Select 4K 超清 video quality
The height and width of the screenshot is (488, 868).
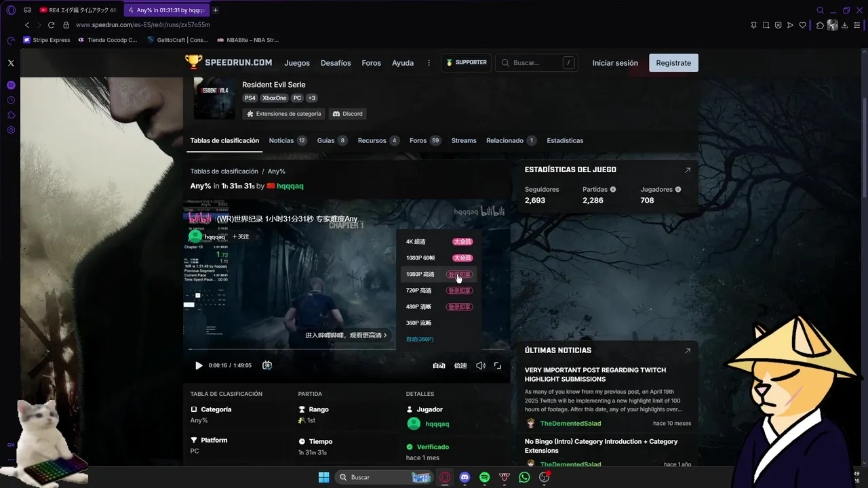coord(439,242)
